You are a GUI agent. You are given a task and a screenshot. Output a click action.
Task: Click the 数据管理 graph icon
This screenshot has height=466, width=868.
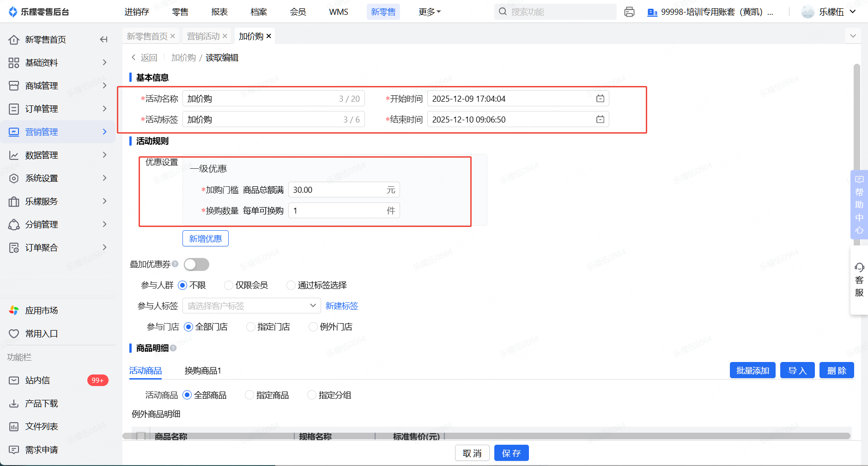tap(14, 155)
